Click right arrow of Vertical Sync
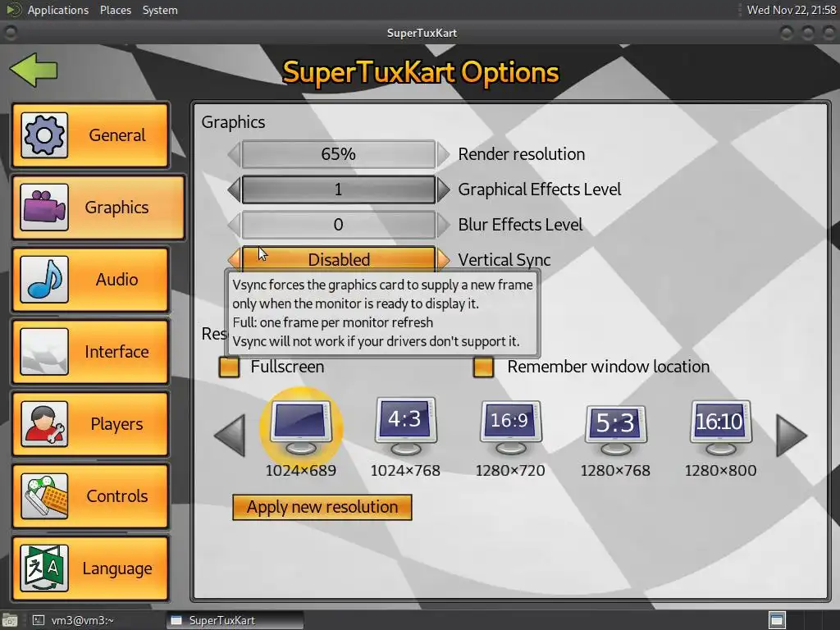 [x=443, y=259]
